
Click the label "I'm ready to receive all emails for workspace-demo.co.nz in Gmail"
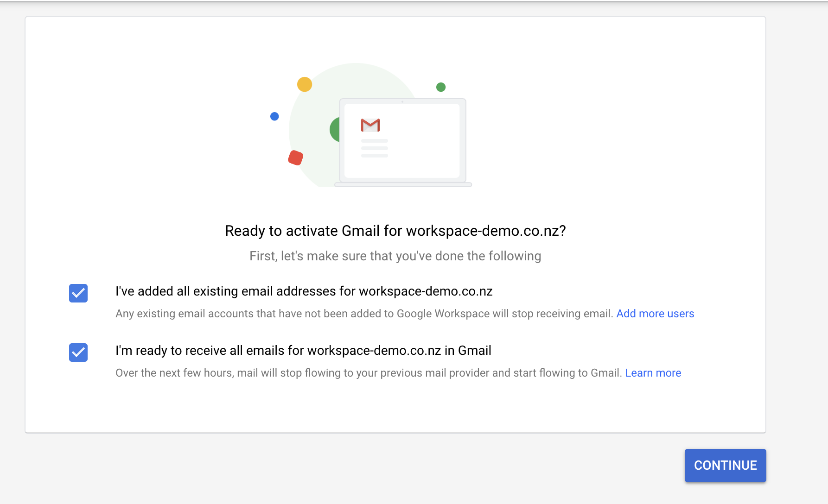(x=303, y=351)
